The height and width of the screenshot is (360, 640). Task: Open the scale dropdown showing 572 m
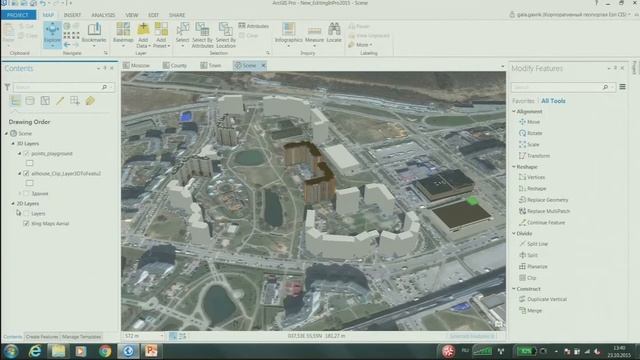[x=162, y=336]
